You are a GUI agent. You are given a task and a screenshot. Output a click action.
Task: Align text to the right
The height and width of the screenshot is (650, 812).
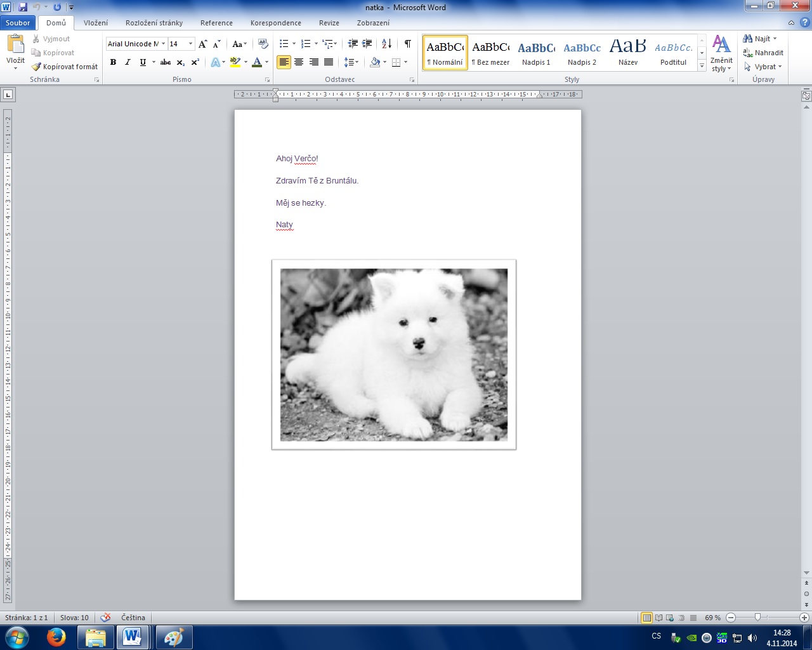(x=314, y=62)
